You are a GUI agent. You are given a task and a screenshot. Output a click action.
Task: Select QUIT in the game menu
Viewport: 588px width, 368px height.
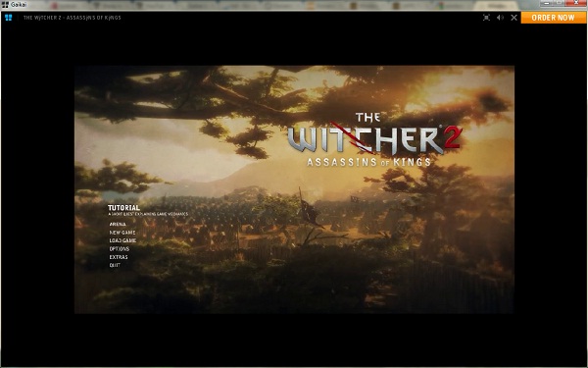click(x=115, y=265)
